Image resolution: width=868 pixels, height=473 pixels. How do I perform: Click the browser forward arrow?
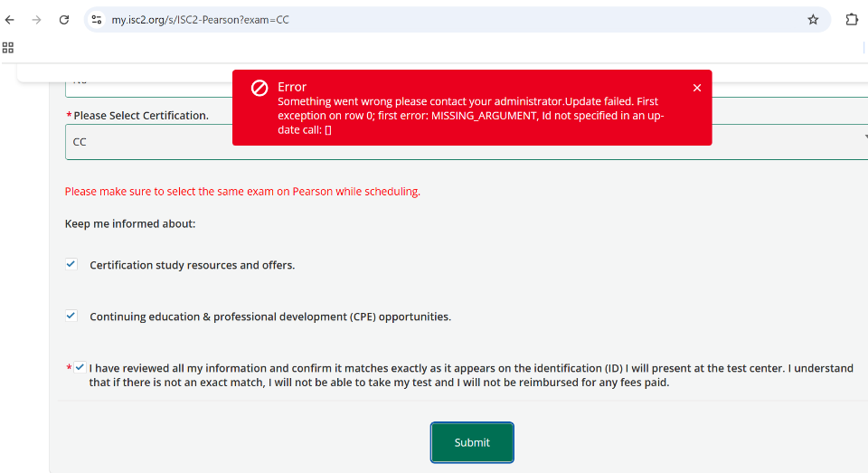click(36, 20)
